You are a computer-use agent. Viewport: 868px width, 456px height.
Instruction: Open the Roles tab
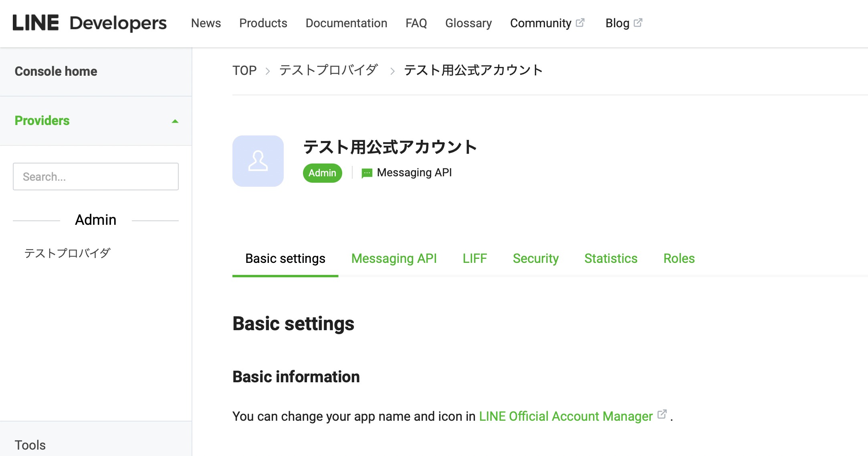coord(679,258)
